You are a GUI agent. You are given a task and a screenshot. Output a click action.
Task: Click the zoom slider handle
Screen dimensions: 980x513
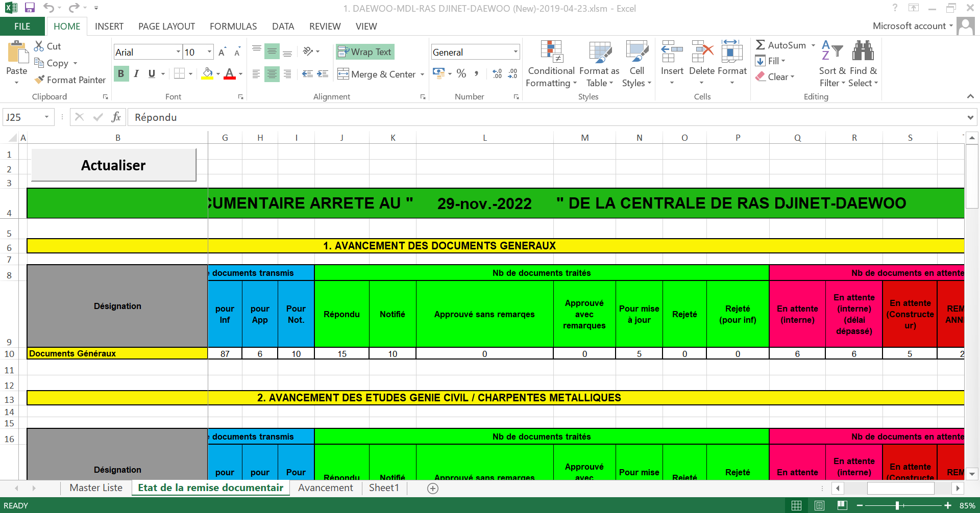pos(897,505)
